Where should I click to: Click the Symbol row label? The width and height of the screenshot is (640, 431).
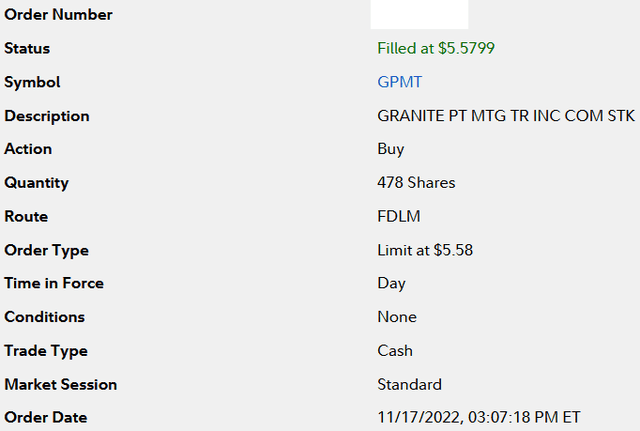(x=32, y=82)
